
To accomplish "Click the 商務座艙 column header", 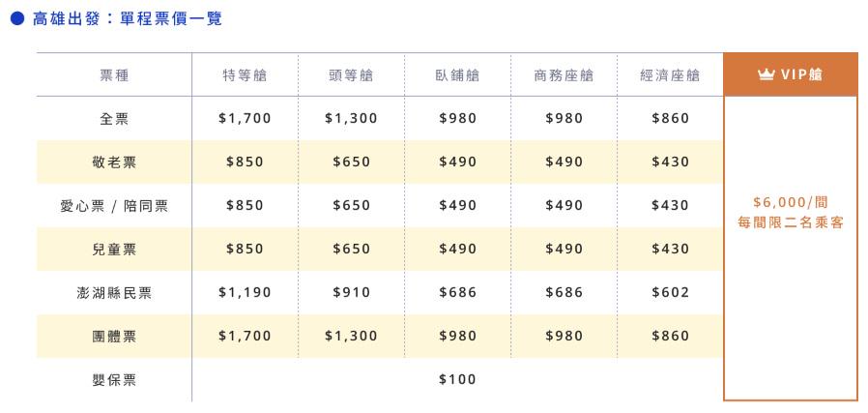I will [x=564, y=75].
